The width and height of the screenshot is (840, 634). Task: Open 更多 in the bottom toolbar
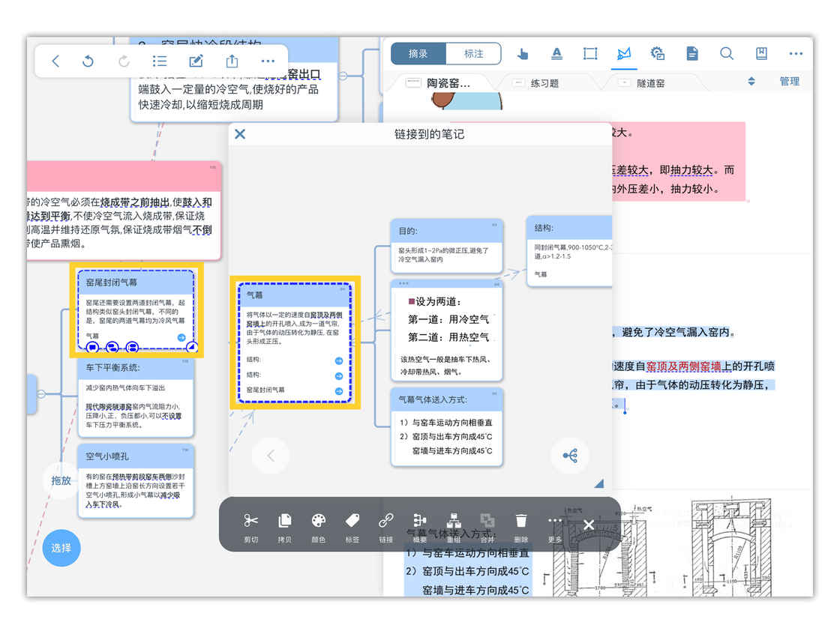[x=555, y=528]
